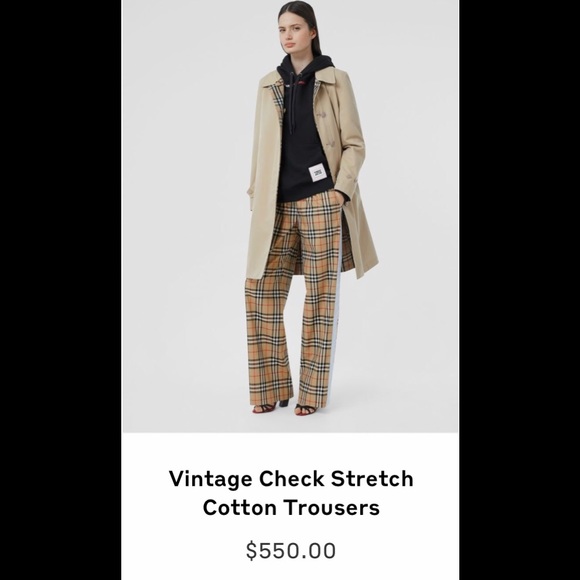This screenshot has width=580, height=580.
Task: Select the product photo of the model
Action: point(290,216)
